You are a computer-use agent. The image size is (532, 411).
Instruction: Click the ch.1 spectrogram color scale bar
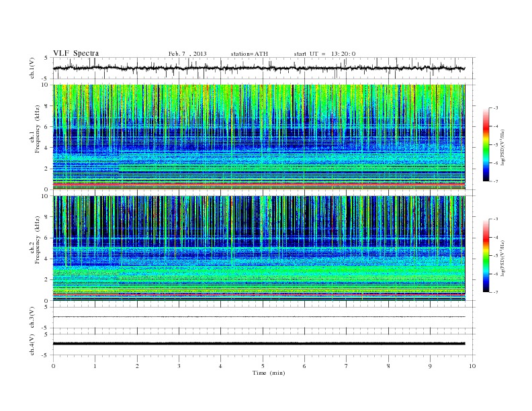486,145
